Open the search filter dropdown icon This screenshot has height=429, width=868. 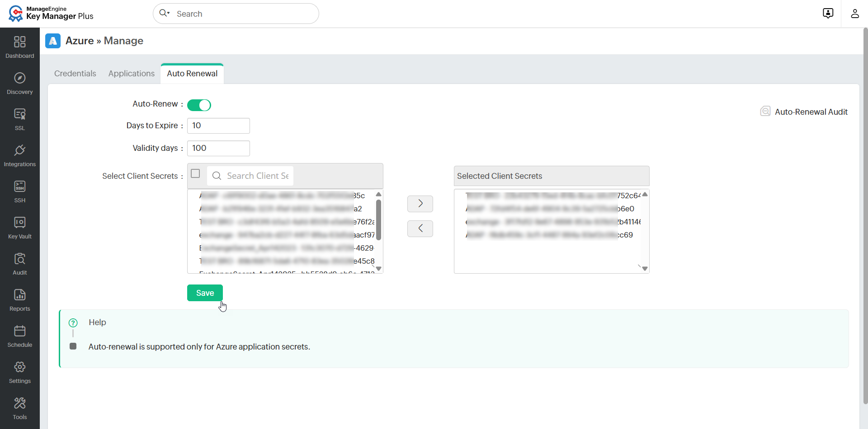(x=165, y=13)
